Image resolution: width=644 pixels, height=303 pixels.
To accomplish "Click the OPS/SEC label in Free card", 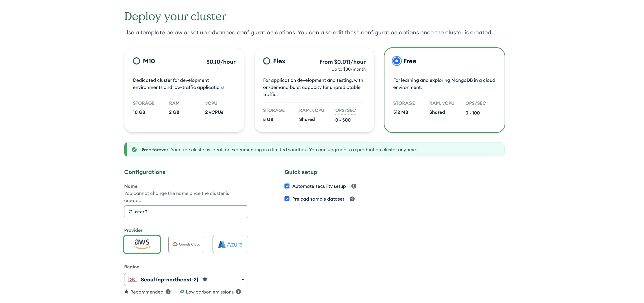I will (x=475, y=103).
